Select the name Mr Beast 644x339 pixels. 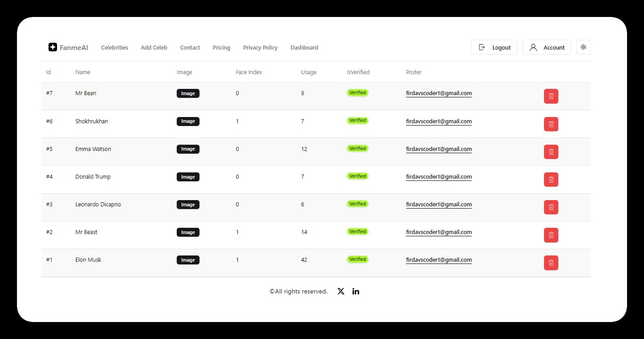pos(86,232)
